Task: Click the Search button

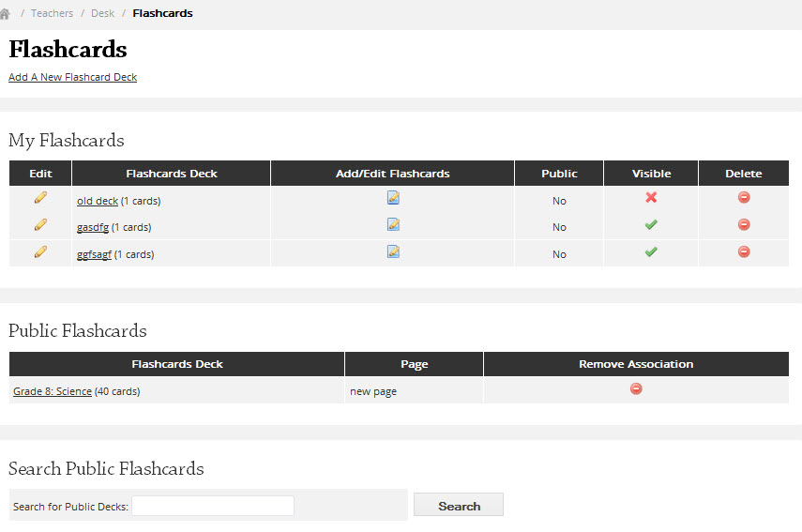Action: [x=459, y=505]
